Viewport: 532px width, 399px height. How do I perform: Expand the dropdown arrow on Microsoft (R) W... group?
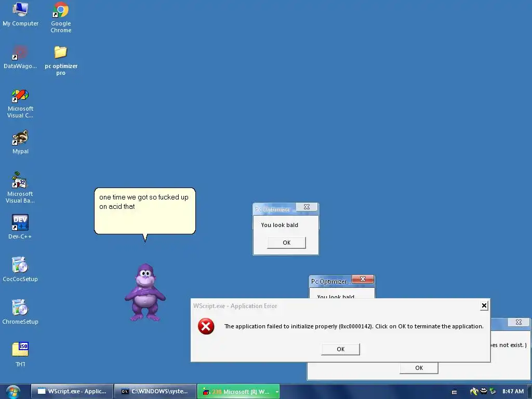pos(277,392)
